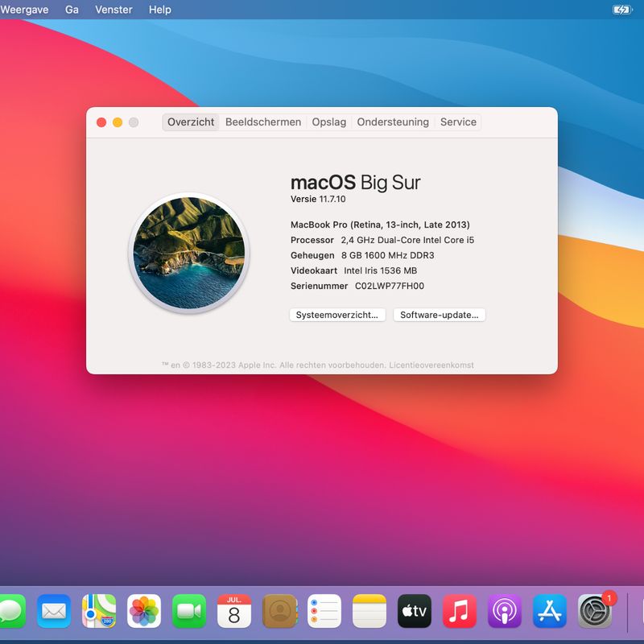Open the Music app
Image resolution: width=644 pixels, height=644 pixels.
click(460, 611)
